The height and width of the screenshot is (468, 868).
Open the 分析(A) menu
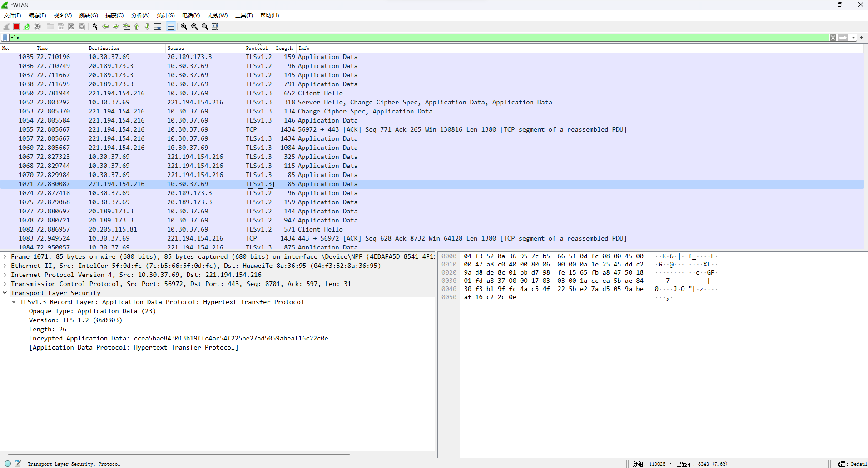click(140, 15)
